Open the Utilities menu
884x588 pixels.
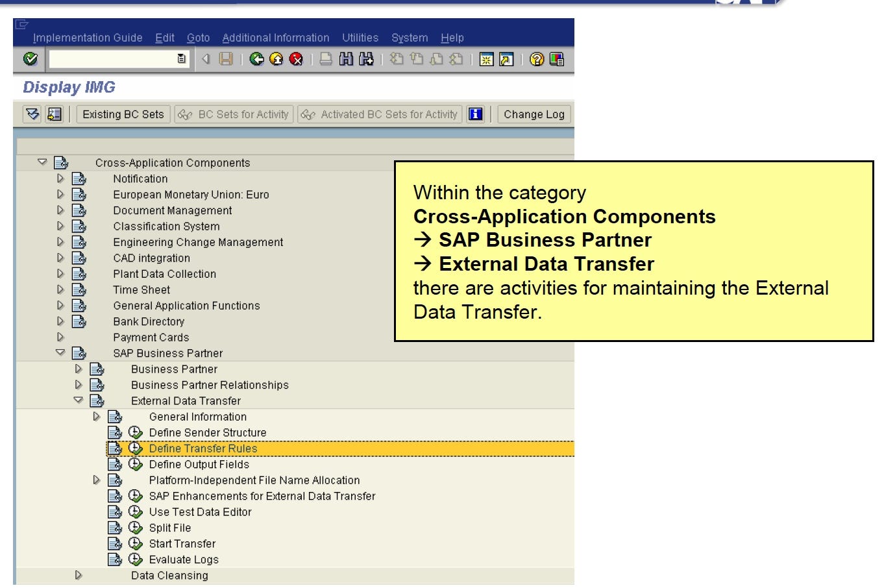click(x=360, y=38)
